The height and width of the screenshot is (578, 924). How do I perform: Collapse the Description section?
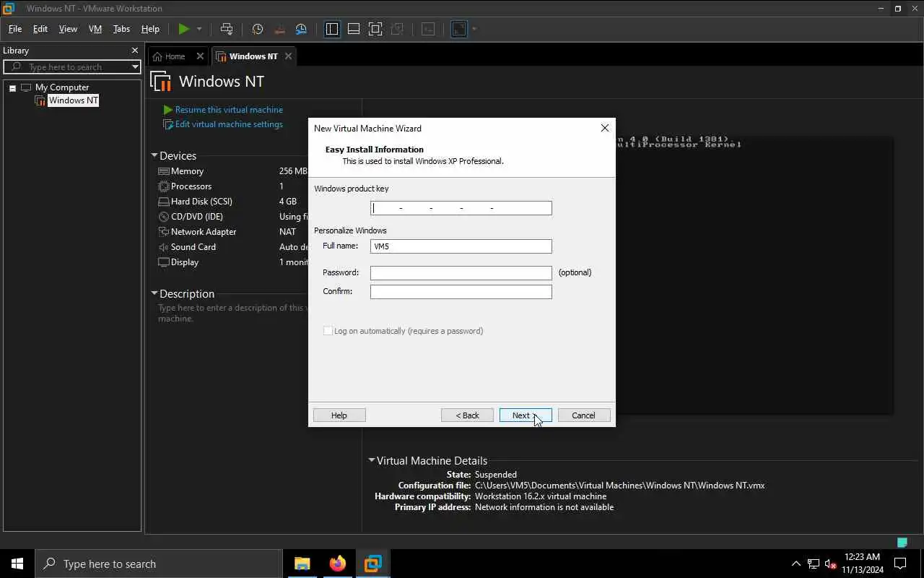point(154,294)
